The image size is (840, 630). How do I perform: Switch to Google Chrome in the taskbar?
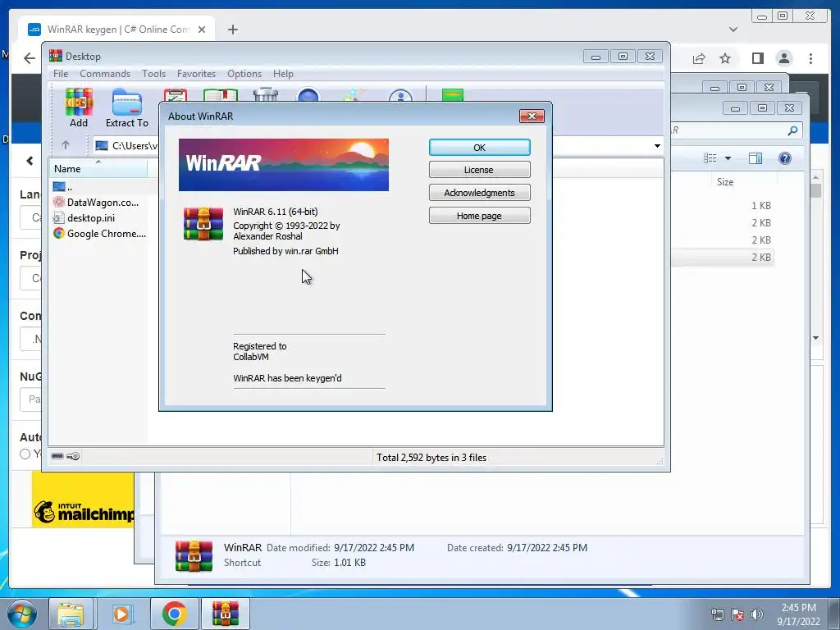174,614
